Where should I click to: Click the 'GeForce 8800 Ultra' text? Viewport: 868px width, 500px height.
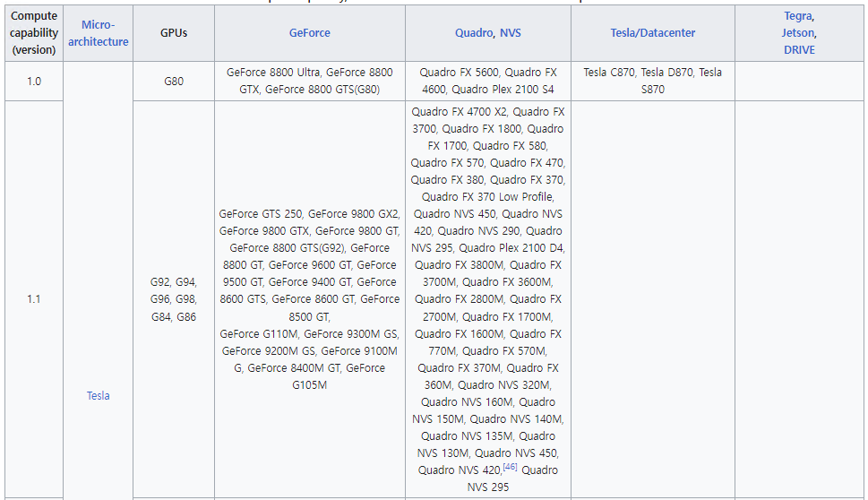[x=273, y=73]
